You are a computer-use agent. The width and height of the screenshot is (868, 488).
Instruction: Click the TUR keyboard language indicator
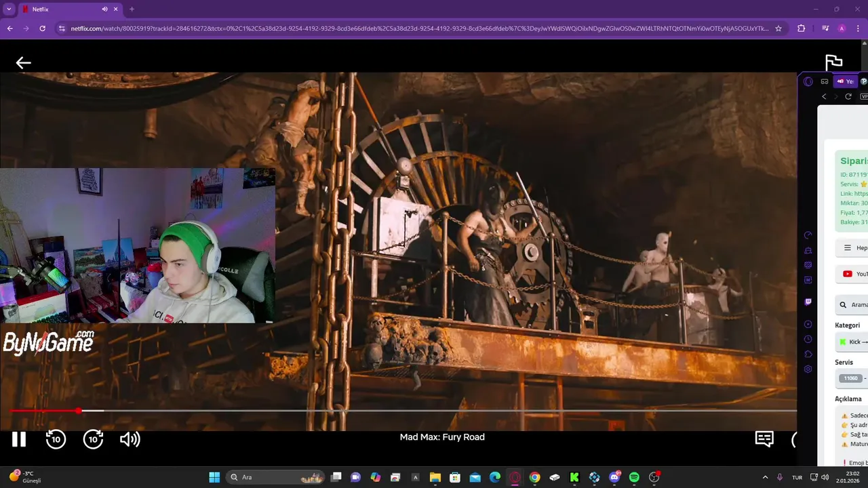[x=797, y=477]
